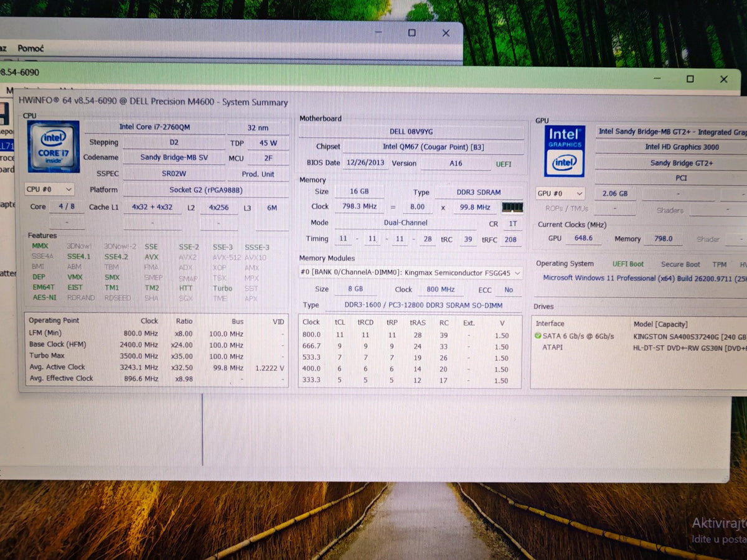Click the Secure Boot indicator

click(x=680, y=264)
